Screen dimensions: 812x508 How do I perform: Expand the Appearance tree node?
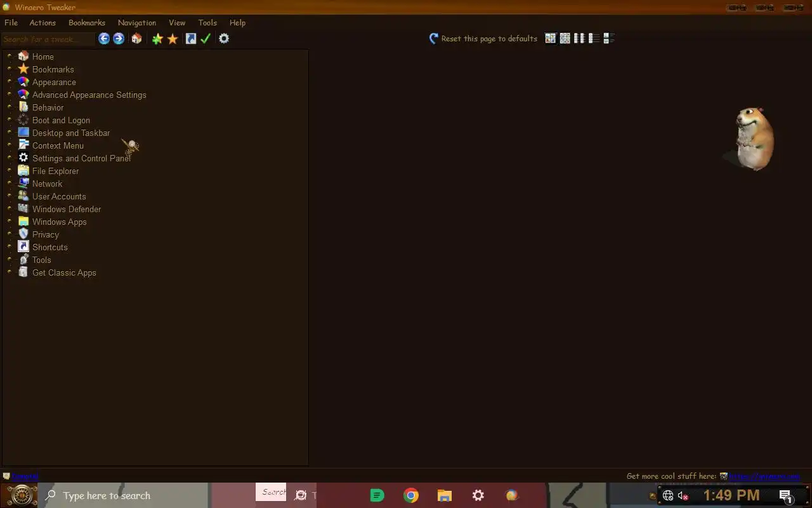coord(10,81)
